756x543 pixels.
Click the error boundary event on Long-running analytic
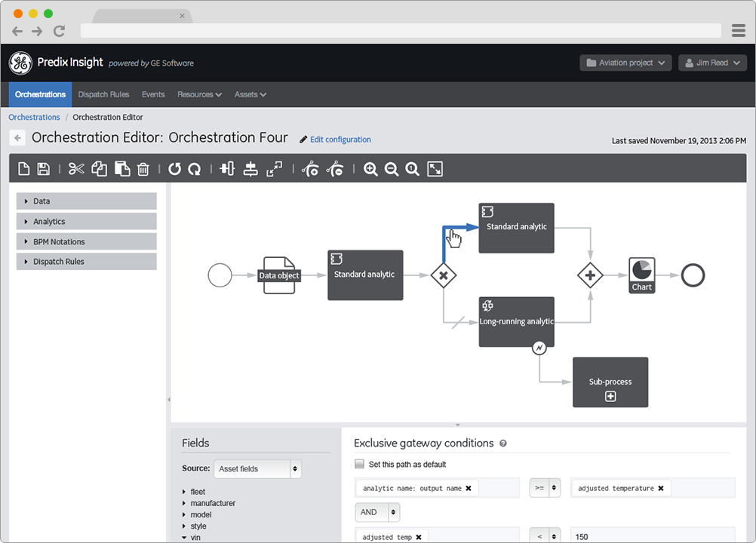(539, 348)
